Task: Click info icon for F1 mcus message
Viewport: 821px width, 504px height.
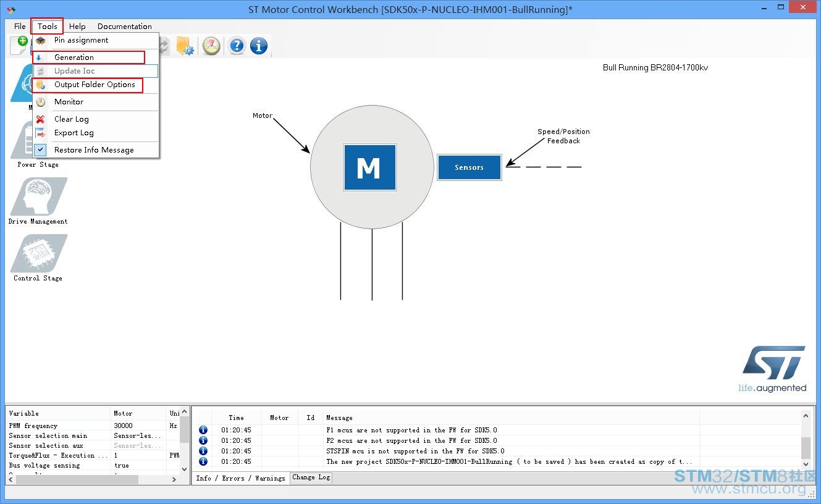Action: tap(203, 430)
